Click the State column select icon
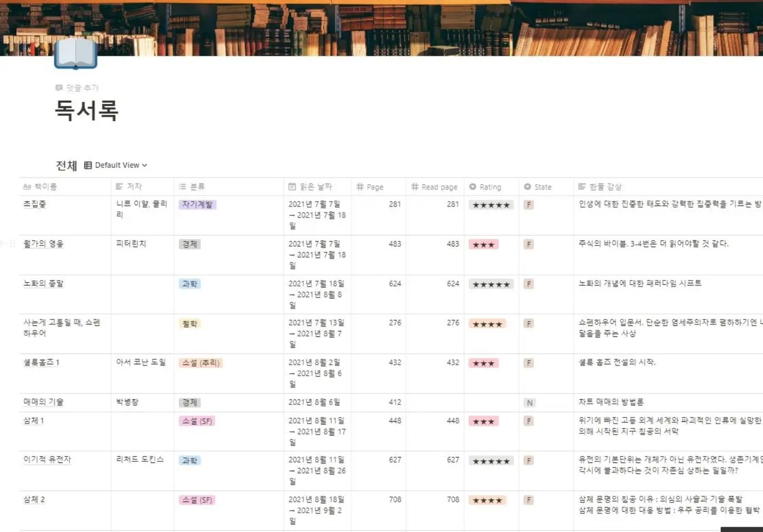This screenshot has height=532, width=763. pos(527,187)
